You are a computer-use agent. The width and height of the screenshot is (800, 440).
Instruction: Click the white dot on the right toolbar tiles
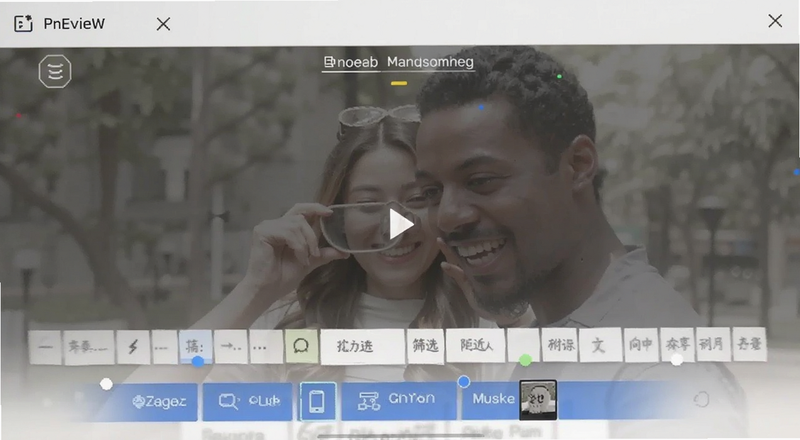pos(677,359)
